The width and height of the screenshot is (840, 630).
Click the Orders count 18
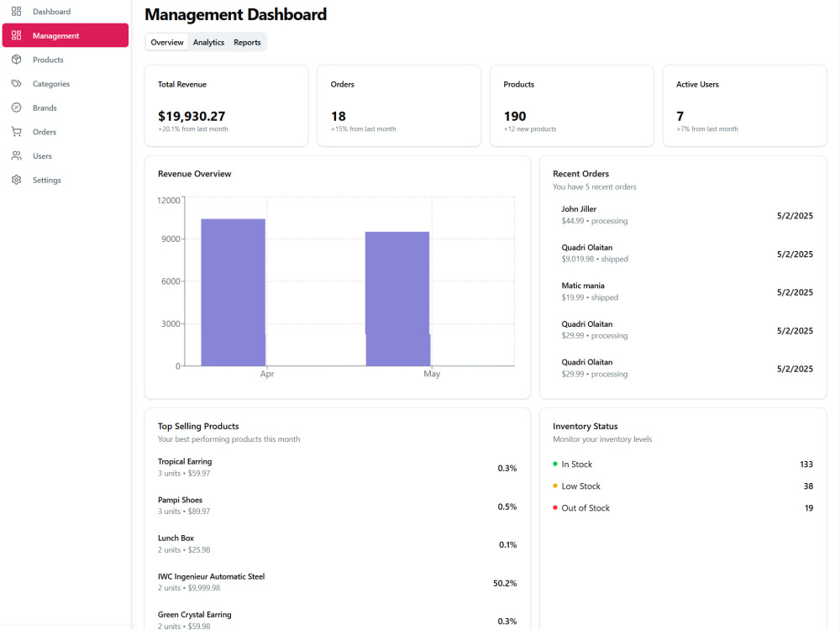point(339,116)
